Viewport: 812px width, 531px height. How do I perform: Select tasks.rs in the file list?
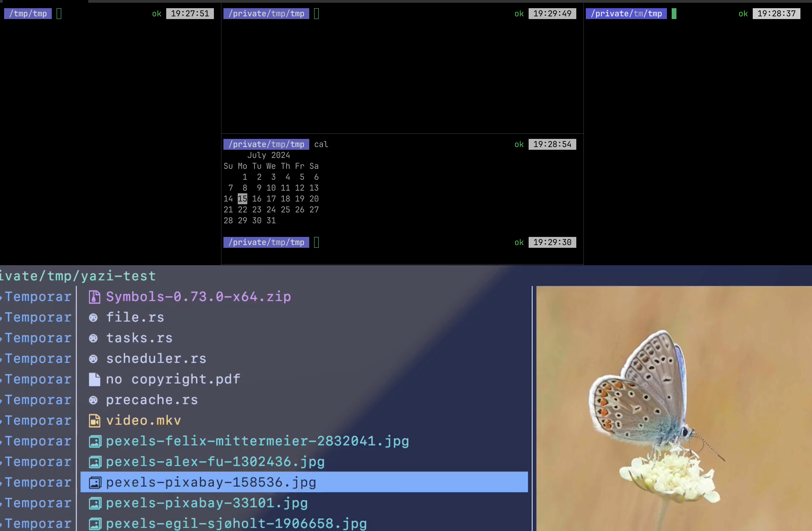point(139,338)
